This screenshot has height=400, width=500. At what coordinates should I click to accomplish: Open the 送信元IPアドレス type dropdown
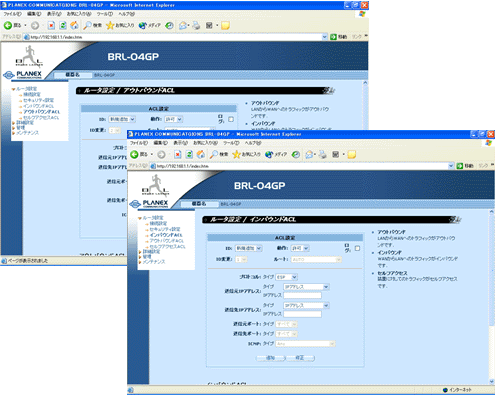(306, 287)
